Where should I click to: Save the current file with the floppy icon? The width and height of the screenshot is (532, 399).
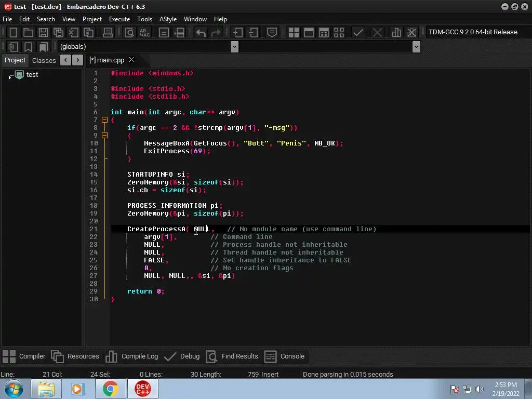[x=43, y=32]
